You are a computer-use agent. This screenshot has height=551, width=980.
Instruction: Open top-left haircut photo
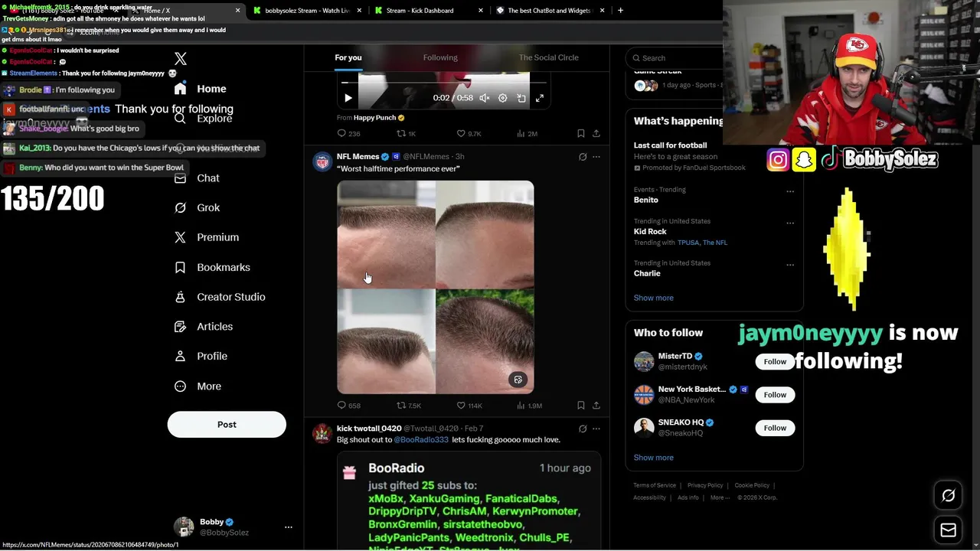coord(386,234)
